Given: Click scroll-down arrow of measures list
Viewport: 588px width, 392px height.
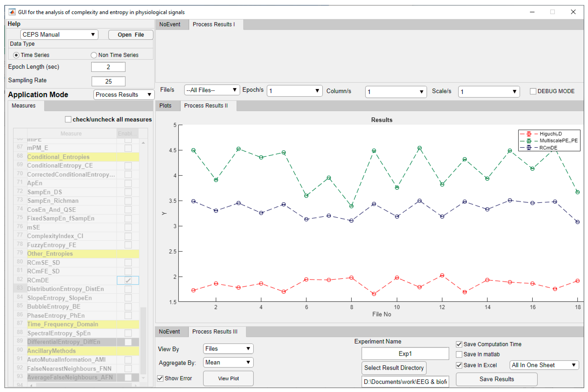Looking at the screenshot, I should (x=143, y=378).
